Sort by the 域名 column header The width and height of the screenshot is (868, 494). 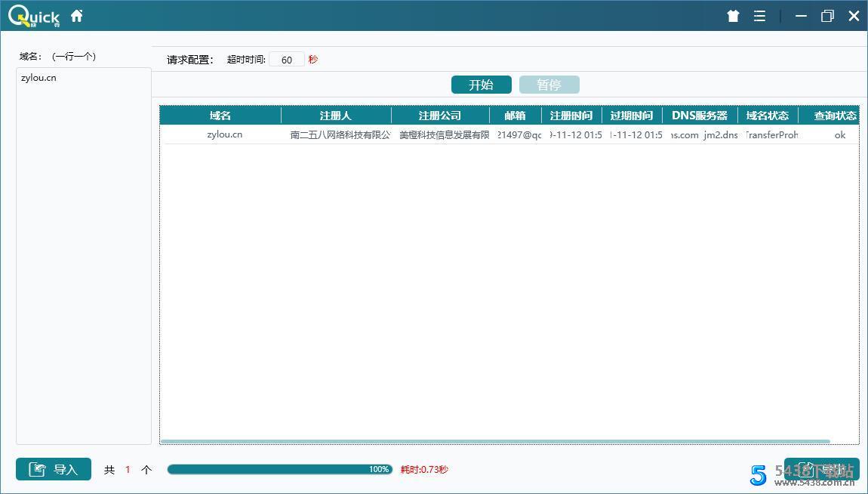(x=219, y=115)
